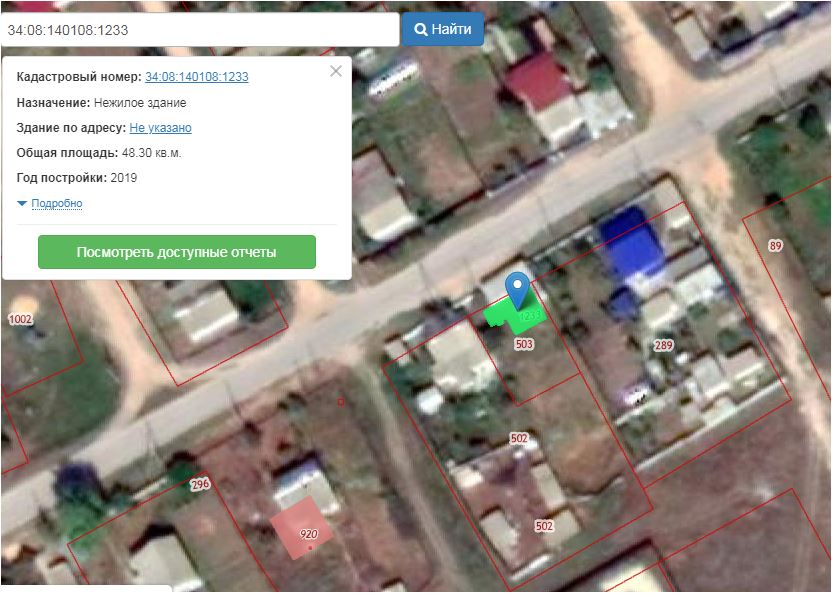Screen dimensions: 832x593
Task: Select parcel label 503 on the map
Action: 523,344
